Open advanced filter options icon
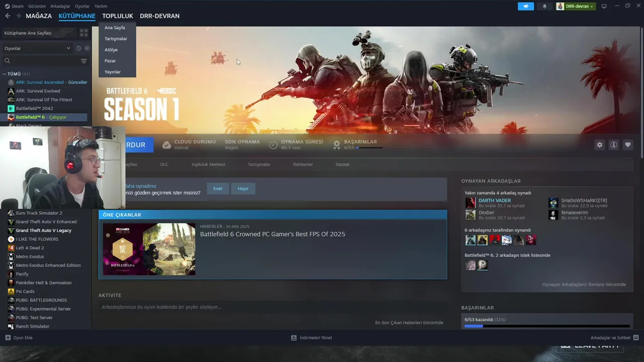The image size is (644, 362). [84, 61]
